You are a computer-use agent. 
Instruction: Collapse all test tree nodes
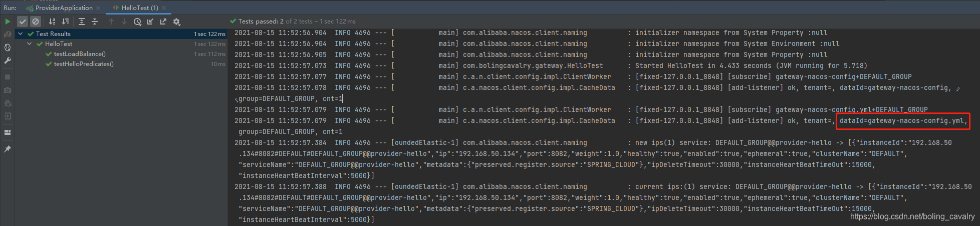pos(95,21)
